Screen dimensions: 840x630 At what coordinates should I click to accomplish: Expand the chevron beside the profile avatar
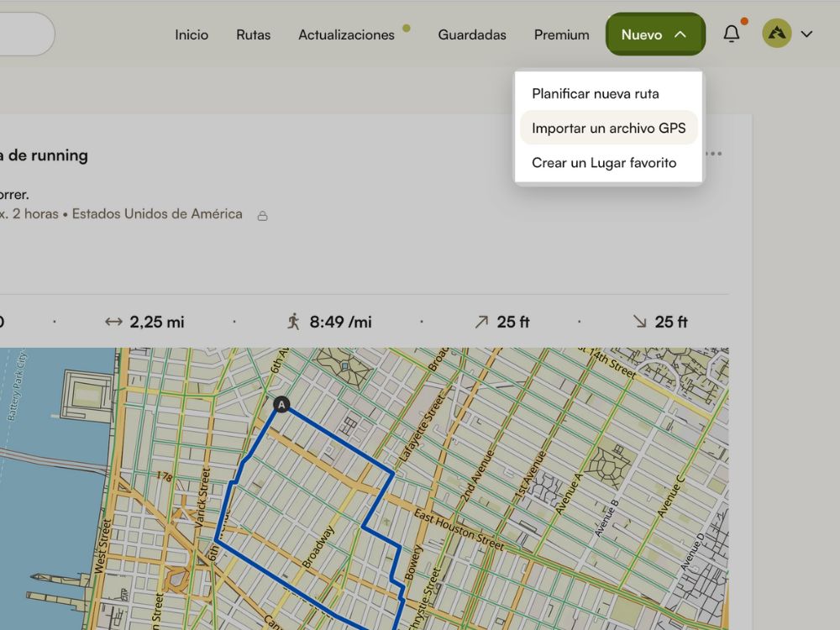pyautogui.click(x=806, y=34)
